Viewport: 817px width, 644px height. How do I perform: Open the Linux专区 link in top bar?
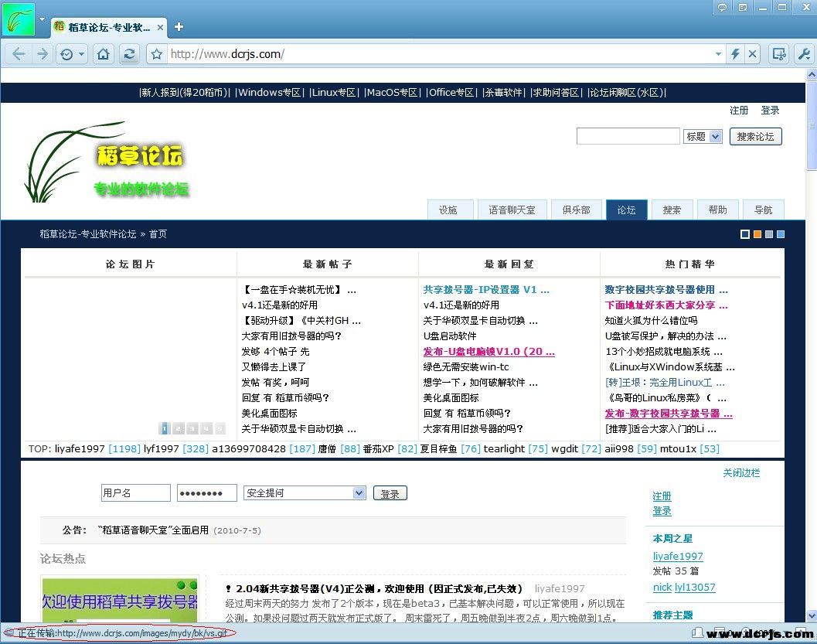pos(334,93)
